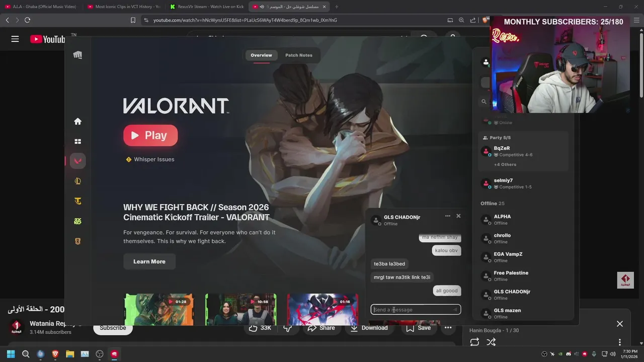The image size is (644, 362).
Task: Click the red Play button
Action: pyautogui.click(x=150, y=135)
